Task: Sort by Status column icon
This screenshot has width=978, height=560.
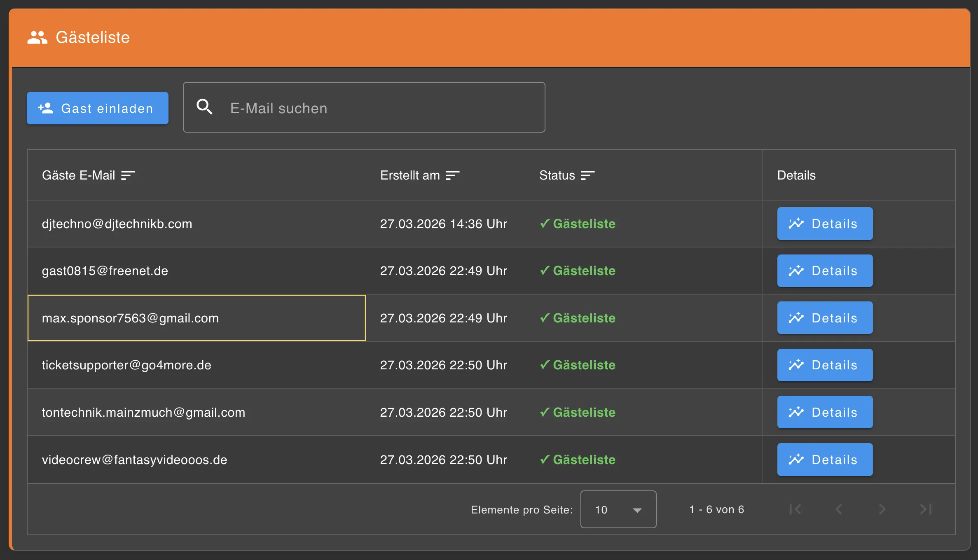Action: pos(587,175)
